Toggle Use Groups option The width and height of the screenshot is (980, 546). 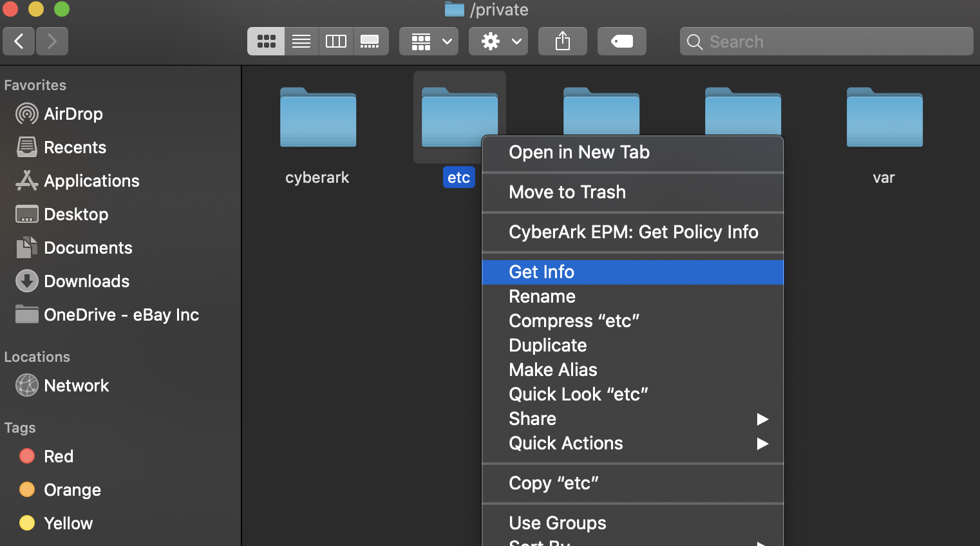[633, 523]
